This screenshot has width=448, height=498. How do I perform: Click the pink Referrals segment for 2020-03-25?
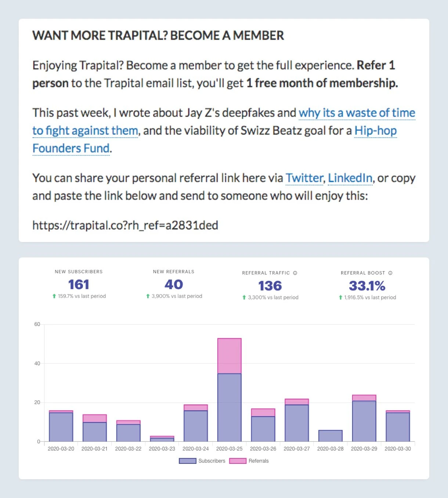230,356
